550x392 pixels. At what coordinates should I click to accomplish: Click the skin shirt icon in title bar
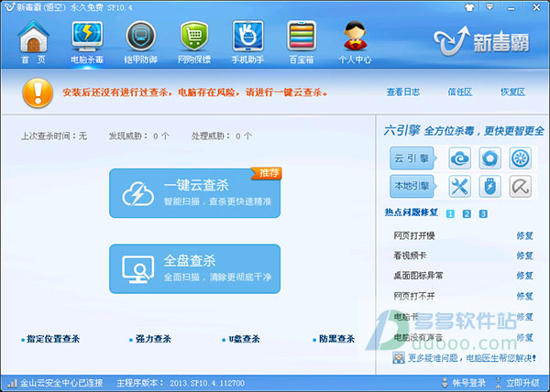pyautogui.click(x=469, y=7)
